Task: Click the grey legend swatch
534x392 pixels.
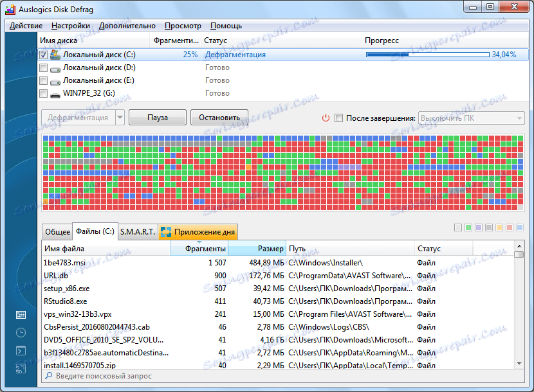Action: 489,227
